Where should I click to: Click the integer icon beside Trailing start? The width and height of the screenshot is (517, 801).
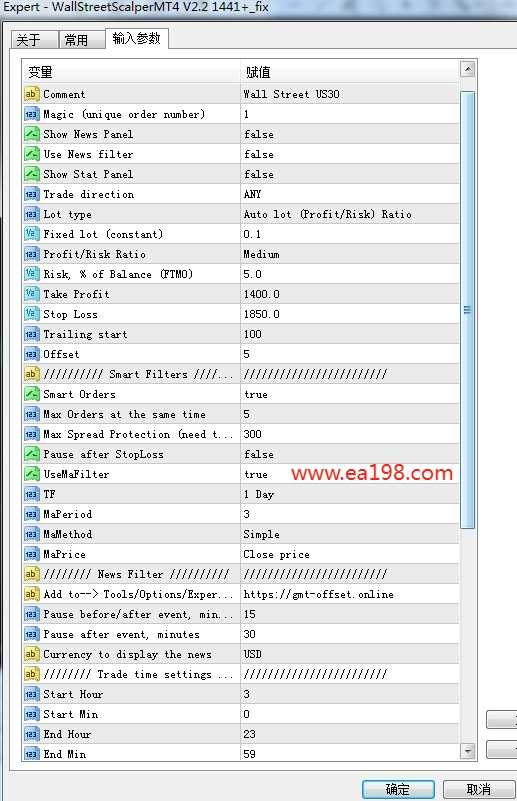[x=31, y=334]
